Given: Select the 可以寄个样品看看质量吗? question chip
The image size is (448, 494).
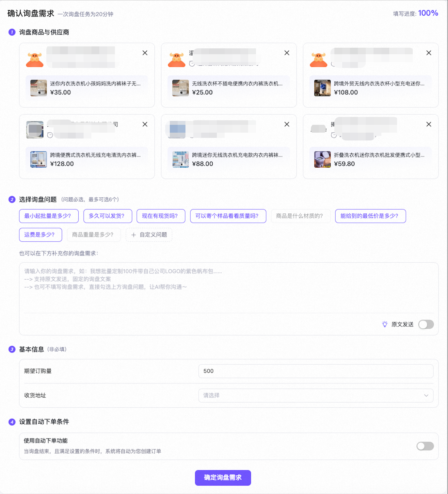Looking at the screenshot, I should tap(228, 216).
